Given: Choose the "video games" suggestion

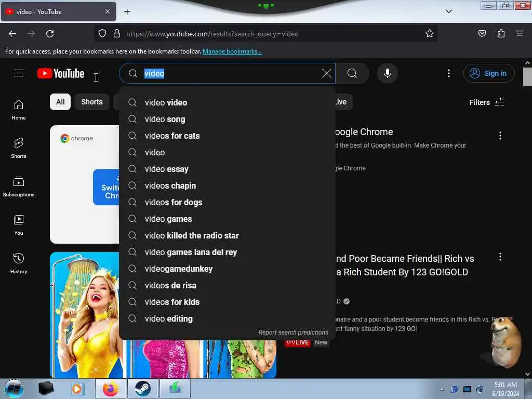Looking at the screenshot, I should (227, 219).
